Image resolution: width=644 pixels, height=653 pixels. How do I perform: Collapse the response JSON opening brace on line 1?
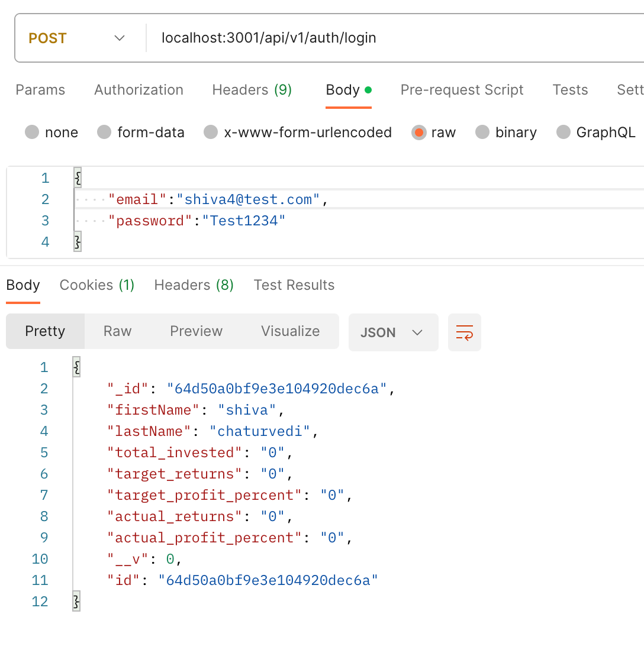(x=77, y=367)
